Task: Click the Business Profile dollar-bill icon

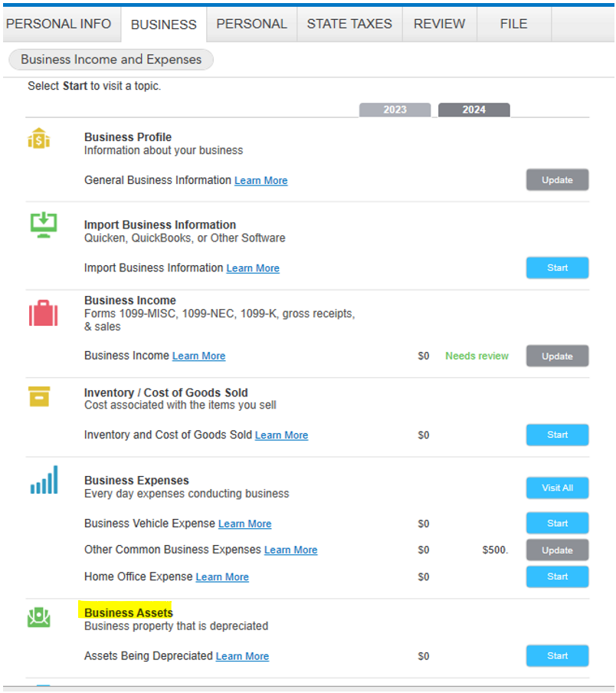Action: point(39,139)
